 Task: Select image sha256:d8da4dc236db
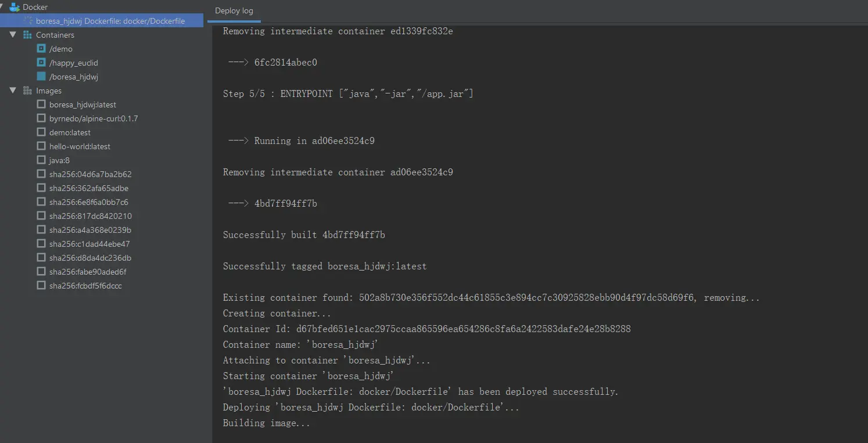(x=91, y=258)
